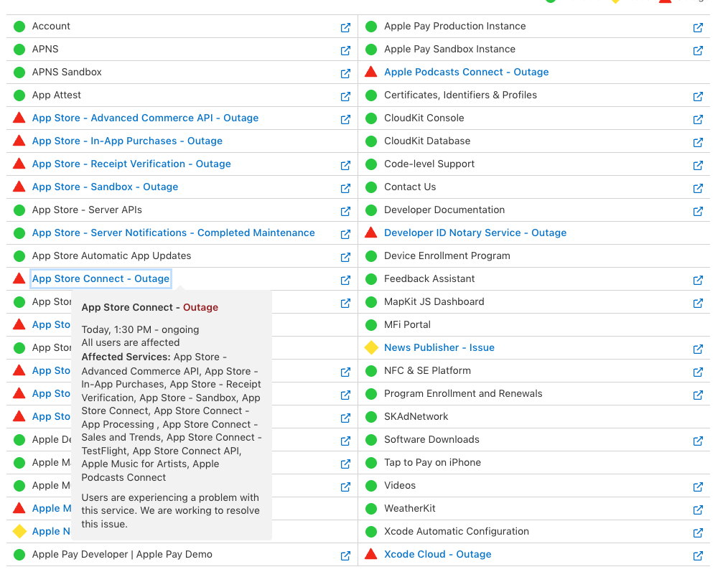Open the Xcode Cloud - Outage link
728x577 pixels.
(437, 554)
